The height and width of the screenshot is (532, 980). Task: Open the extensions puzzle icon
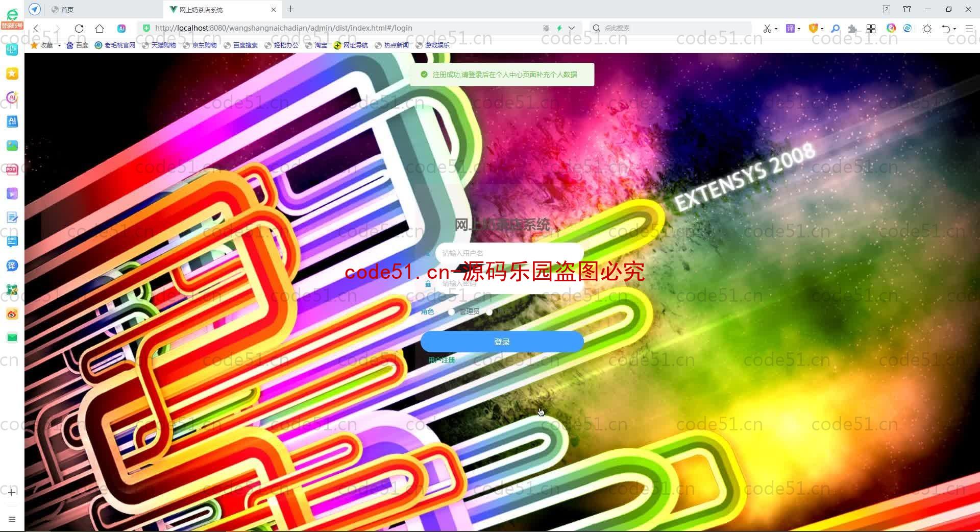tap(852, 29)
